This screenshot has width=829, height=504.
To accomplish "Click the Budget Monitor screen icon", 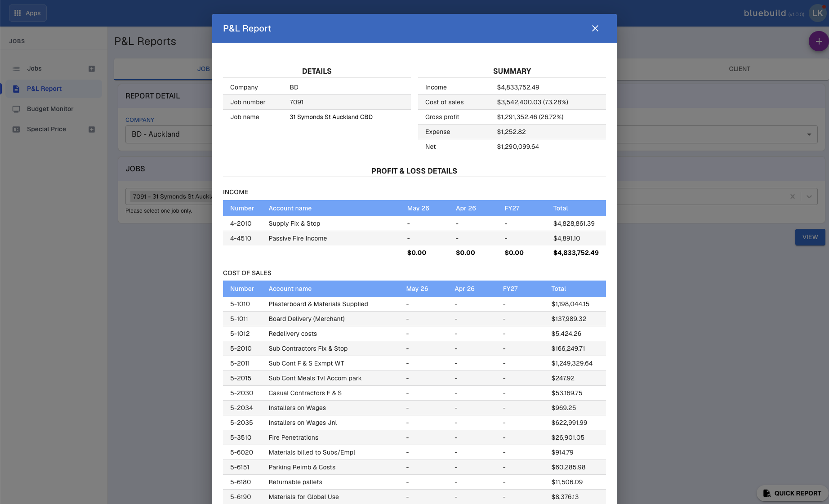I will pyautogui.click(x=16, y=109).
